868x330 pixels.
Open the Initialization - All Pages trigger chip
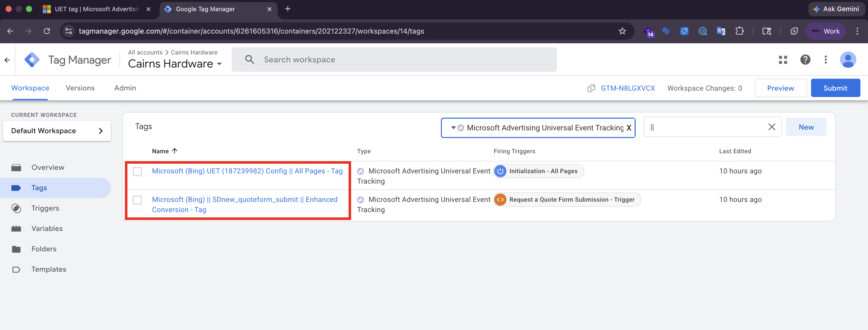[539, 171]
